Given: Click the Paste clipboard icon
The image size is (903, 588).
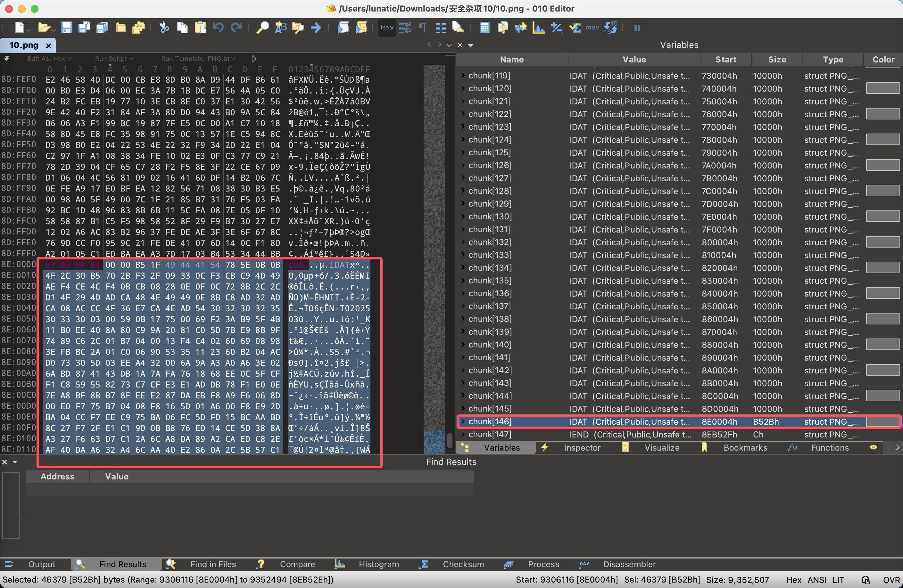Looking at the screenshot, I should point(200,28).
